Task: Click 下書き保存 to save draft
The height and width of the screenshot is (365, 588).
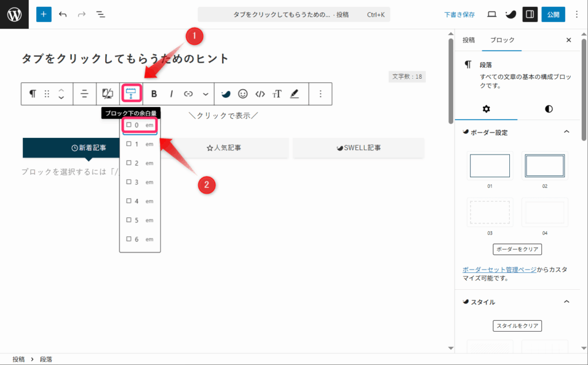Action: 459,14
